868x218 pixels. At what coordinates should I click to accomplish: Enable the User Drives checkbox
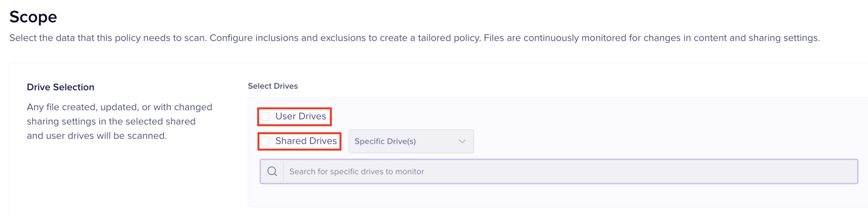pos(265,116)
